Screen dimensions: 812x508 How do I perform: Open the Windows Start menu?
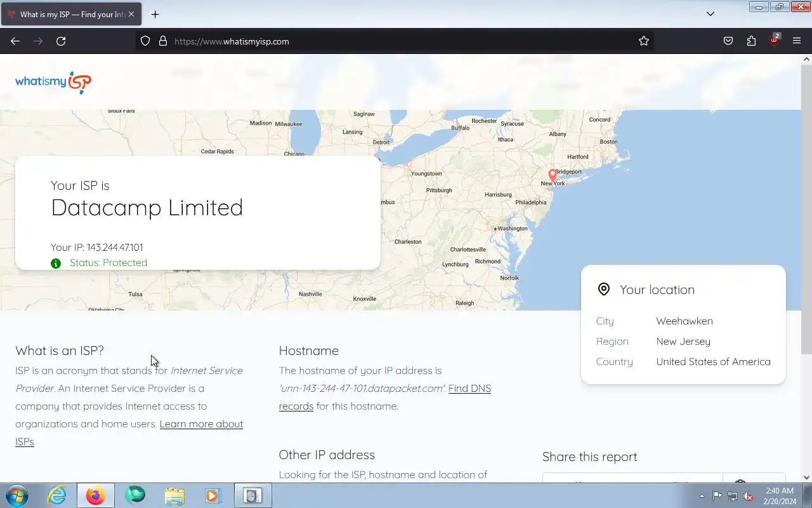[x=16, y=495]
